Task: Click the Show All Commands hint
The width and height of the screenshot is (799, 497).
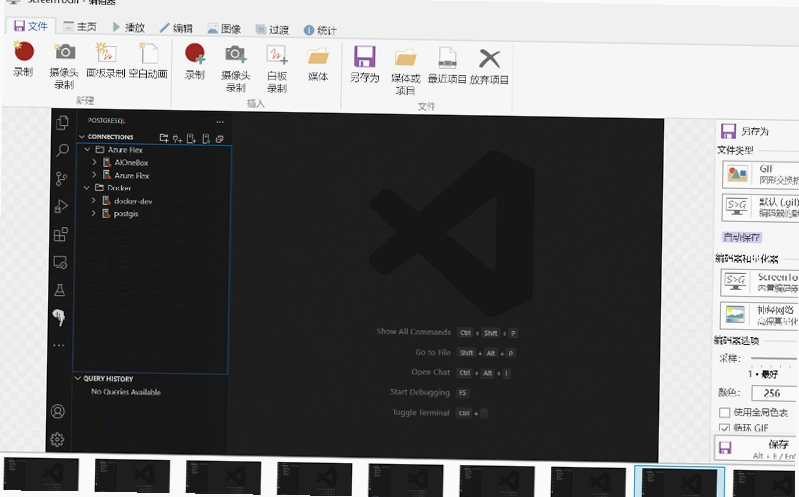Action: click(413, 331)
